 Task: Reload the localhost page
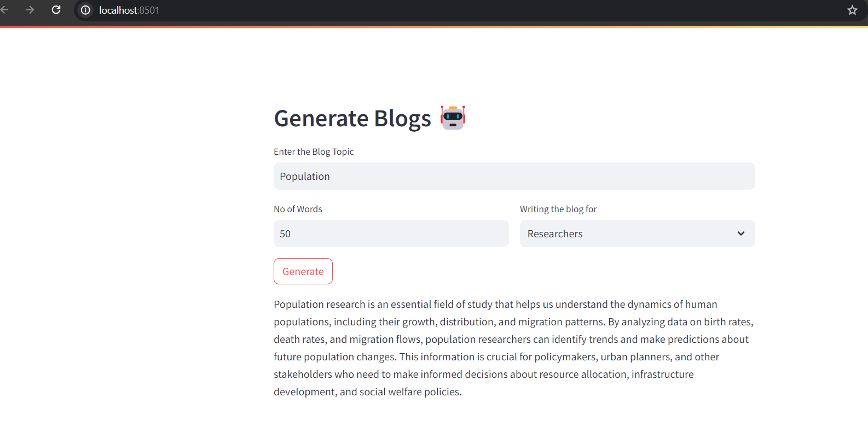click(56, 10)
